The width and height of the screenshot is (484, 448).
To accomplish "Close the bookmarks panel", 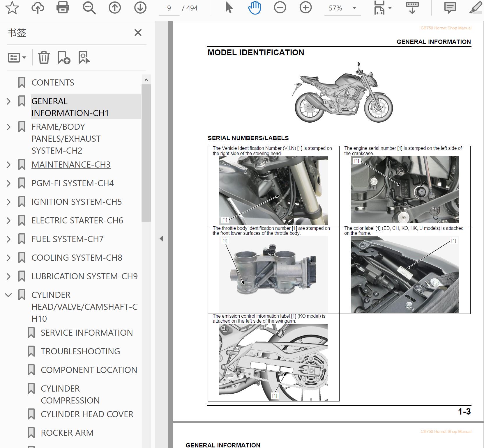I will click(x=138, y=33).
